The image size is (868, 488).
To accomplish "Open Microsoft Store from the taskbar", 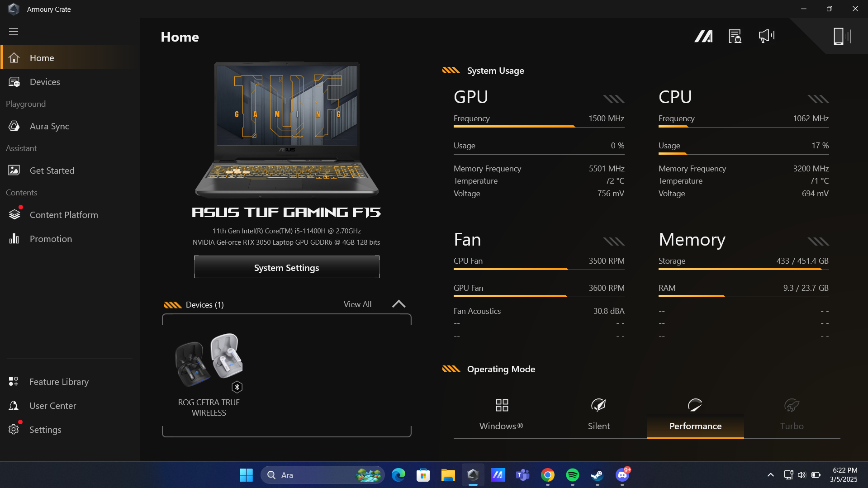I will tap(423, 475).
